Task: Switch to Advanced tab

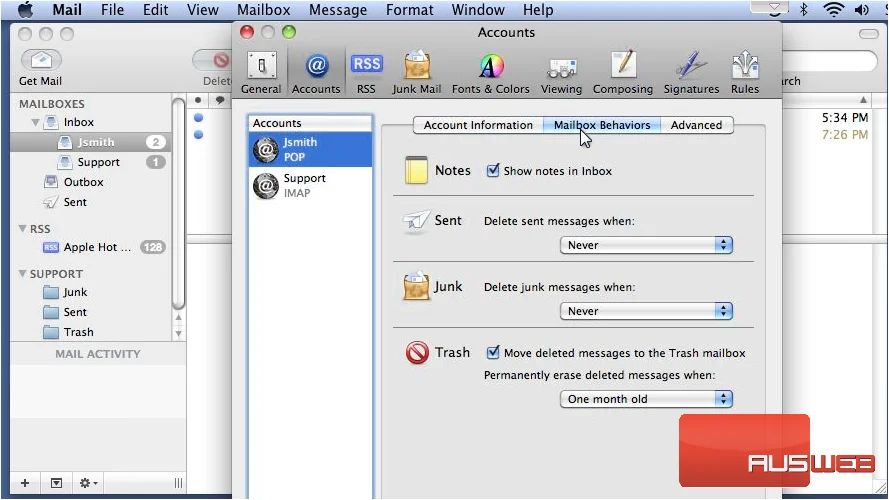Action: pos(696,125)
